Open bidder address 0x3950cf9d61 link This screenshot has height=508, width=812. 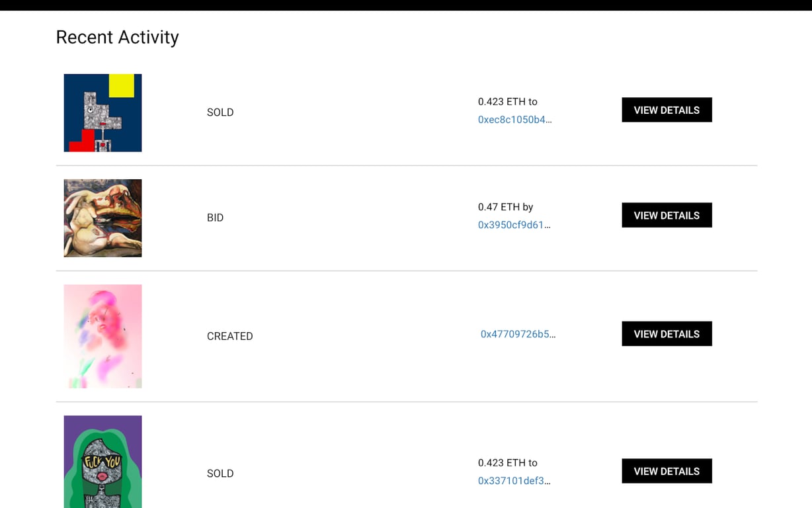click(x=514, y=225)
